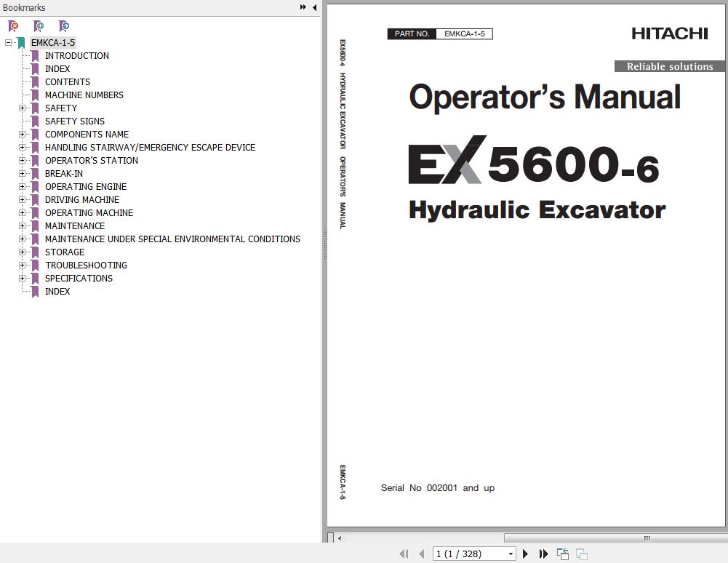
Task: Open the INTRODUCTION bookmark
Action: click(76, 56)
